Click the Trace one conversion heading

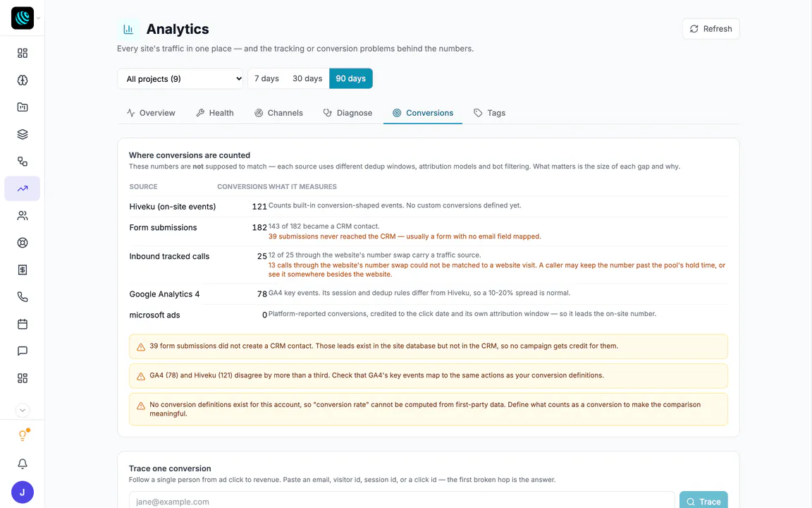[x=170, y=468]
